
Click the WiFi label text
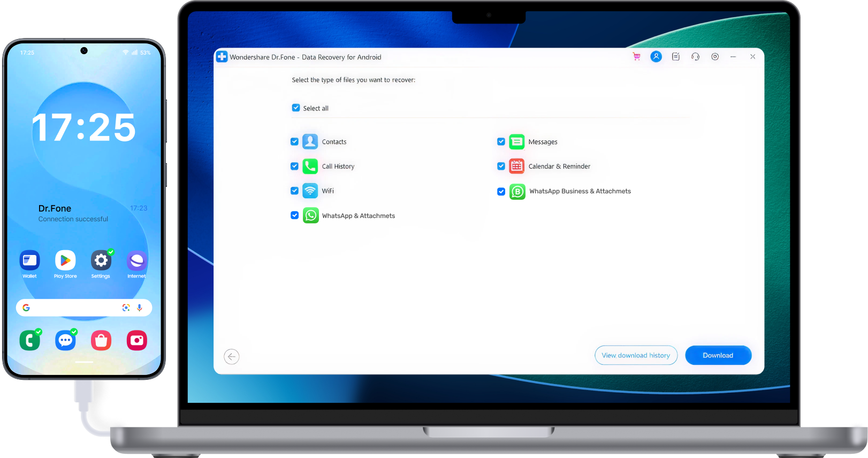point(328,191)
